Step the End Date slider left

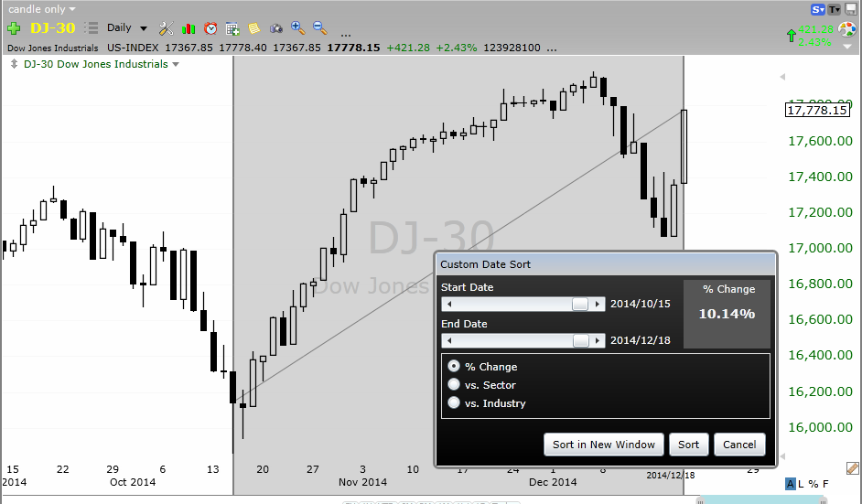coord(449,341)
